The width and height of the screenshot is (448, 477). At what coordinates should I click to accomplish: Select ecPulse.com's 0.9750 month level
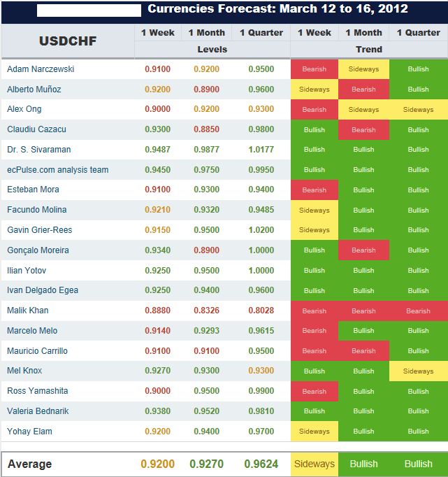[206, 170]
